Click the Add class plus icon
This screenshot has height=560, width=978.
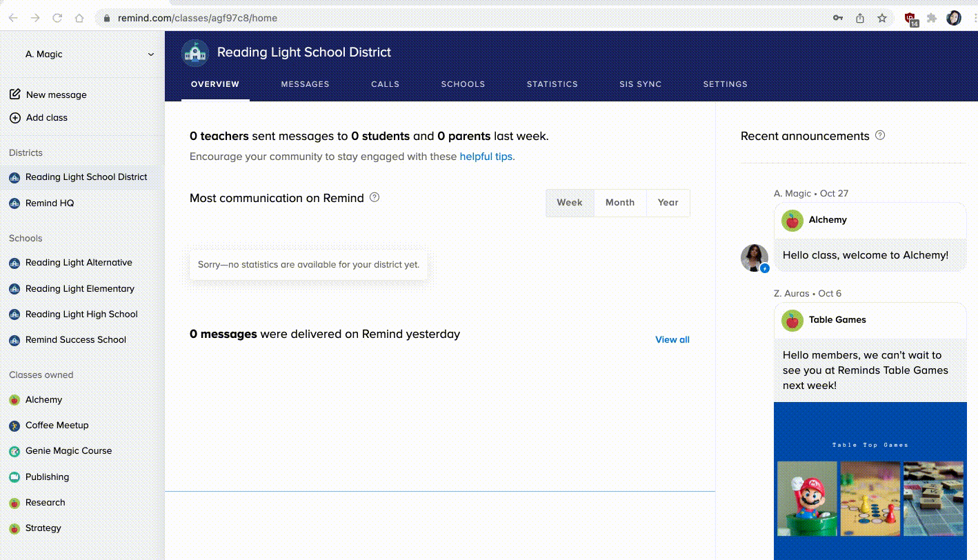(x=14, y=118)
